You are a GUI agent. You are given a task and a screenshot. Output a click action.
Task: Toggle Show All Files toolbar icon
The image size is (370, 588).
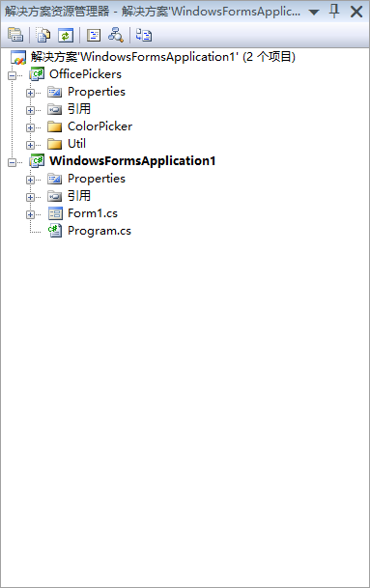pos(43,36)
